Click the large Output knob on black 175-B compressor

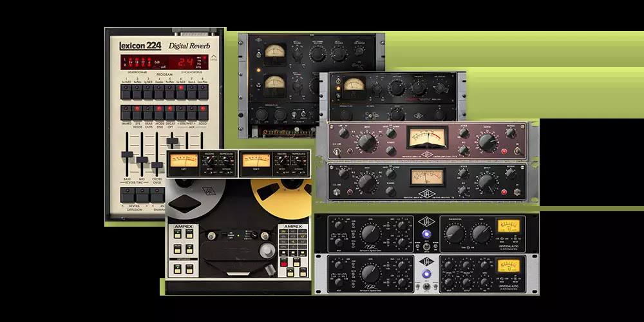tap(488, 182)
